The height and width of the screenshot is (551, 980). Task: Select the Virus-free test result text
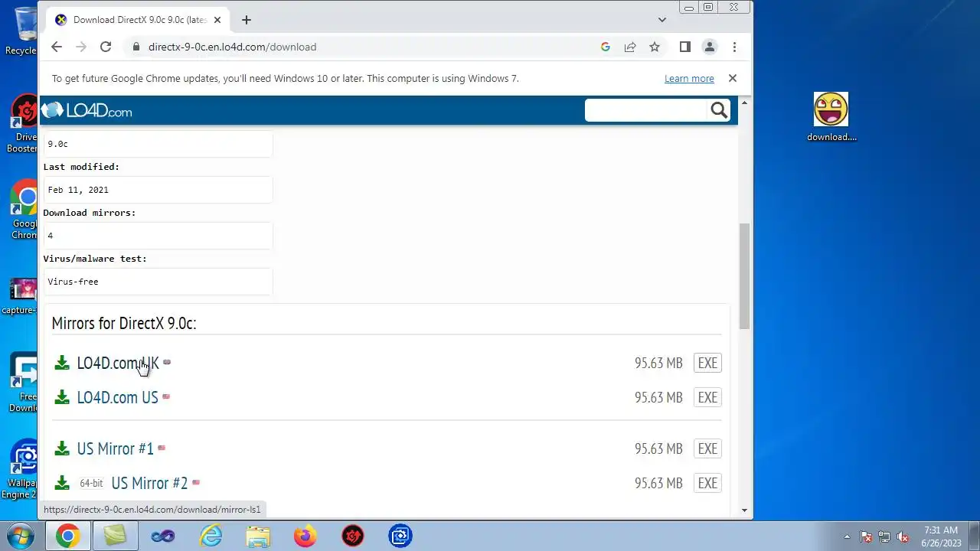[x=73, y=282]
